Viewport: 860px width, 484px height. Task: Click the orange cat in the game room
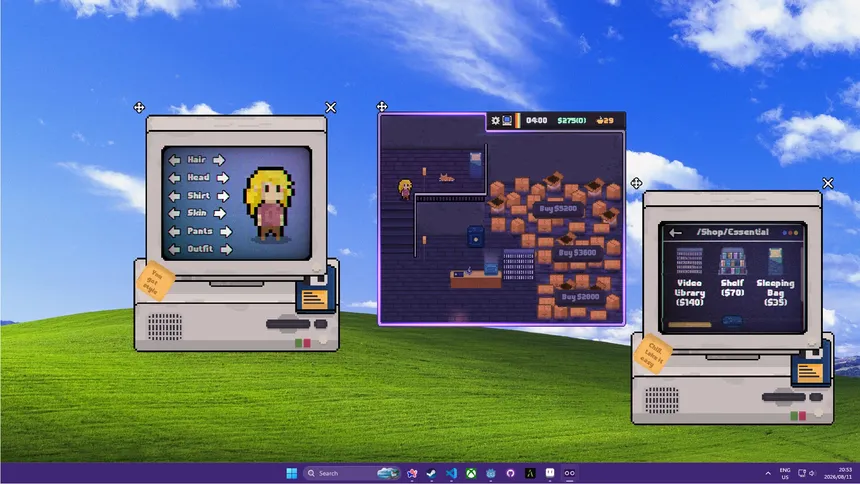[x=446, y=178]
